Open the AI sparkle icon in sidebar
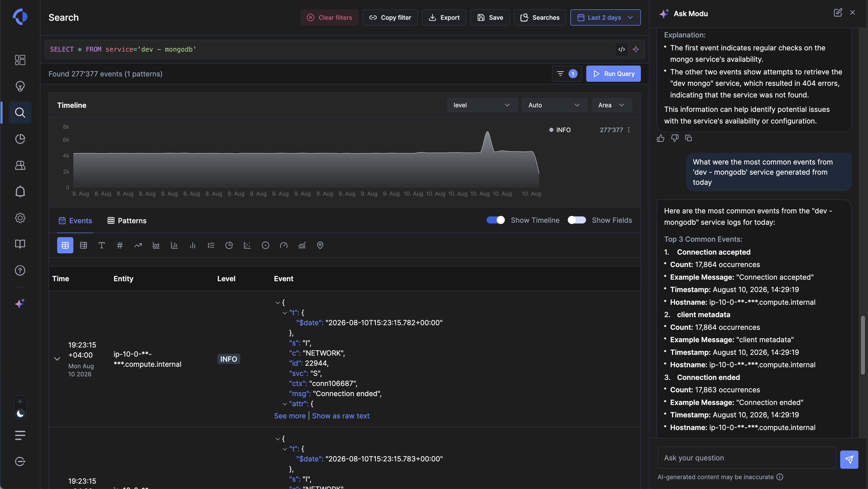This screenshot has width=868, height=489. (x=20, y=303)
